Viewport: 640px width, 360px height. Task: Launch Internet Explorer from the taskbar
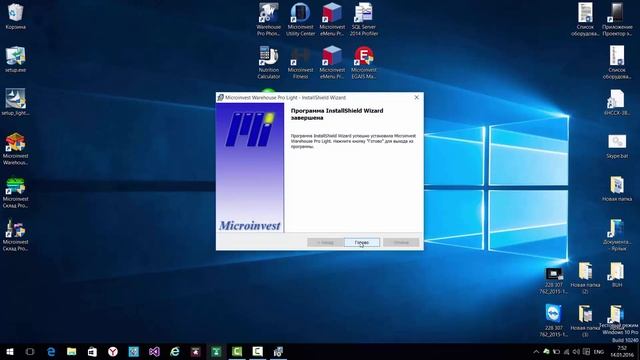175,352
